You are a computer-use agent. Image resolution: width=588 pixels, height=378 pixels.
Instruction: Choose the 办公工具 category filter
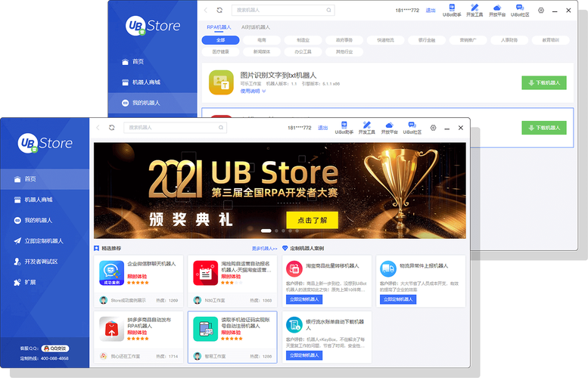click(x=303, y=51)
